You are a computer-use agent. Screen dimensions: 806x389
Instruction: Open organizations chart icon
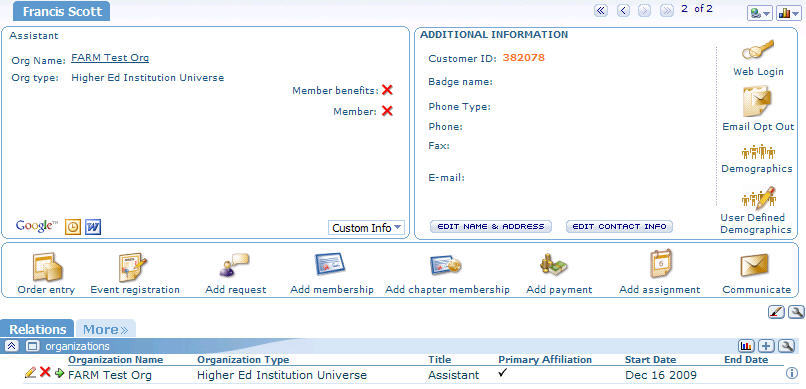pyautogui.click(x=746, y=346)
